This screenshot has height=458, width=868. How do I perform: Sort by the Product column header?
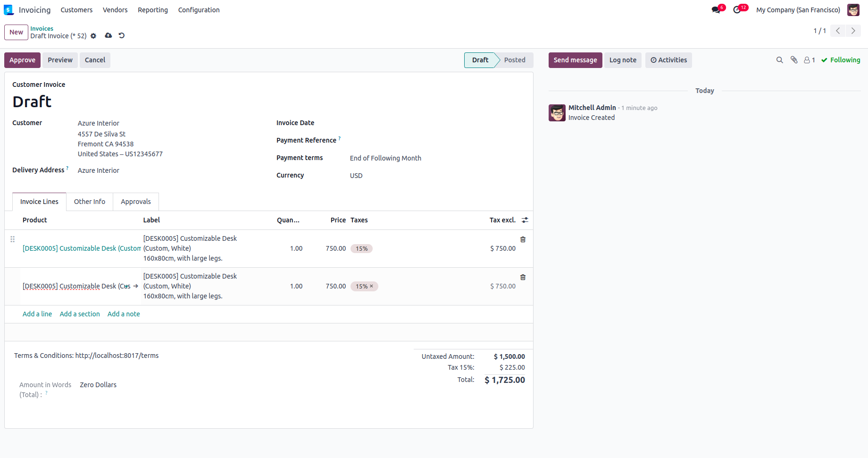pyautogui.click(x=35, y=220)
